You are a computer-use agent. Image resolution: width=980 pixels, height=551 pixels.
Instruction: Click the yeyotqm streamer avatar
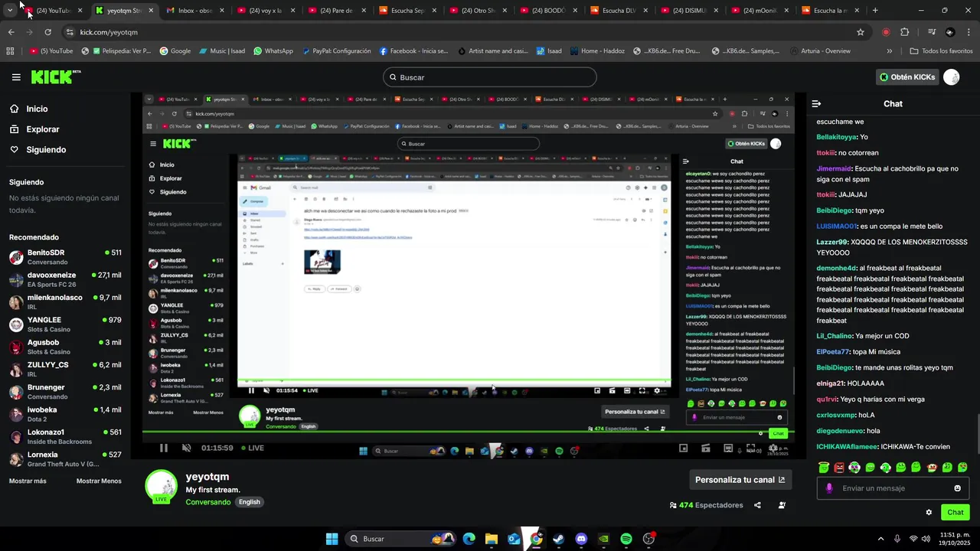click(x=161, y=487)
